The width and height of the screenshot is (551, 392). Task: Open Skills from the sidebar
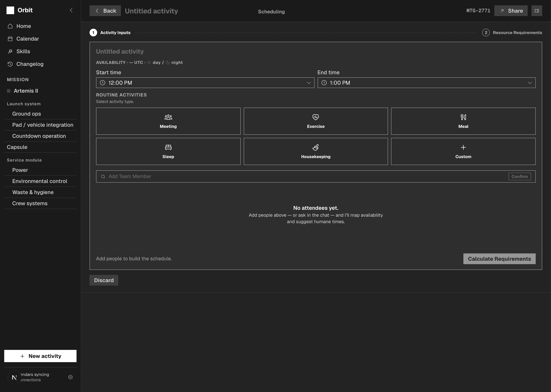(x=40, y=51)
